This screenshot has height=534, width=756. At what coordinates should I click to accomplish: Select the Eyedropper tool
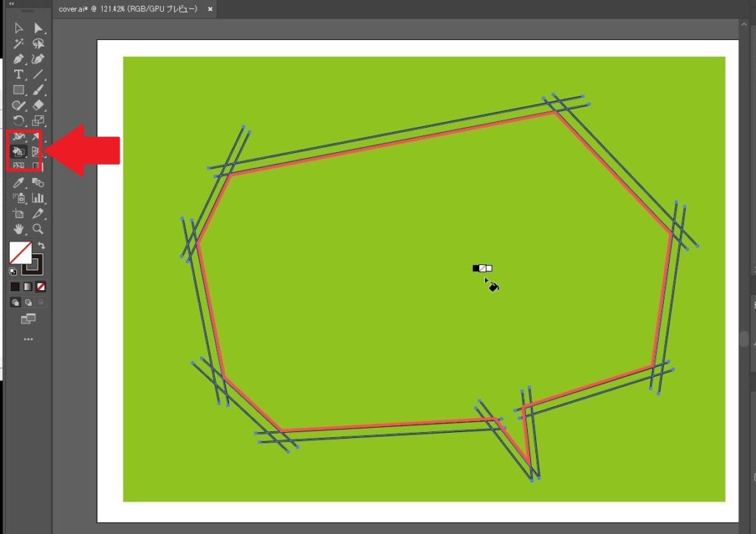coord(19,182)
